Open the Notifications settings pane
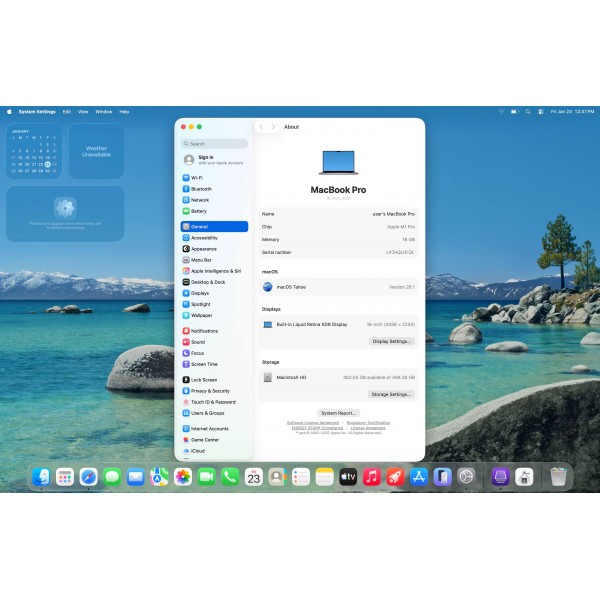 click(x=204, y=331)
